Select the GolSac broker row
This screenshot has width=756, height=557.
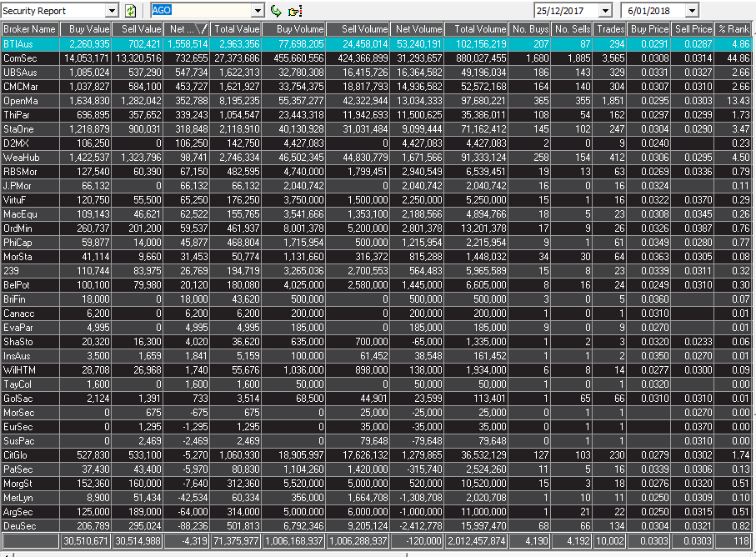(x=377, y=399)
